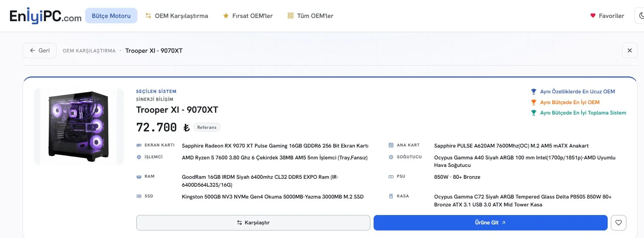Open the Tüm OEM'ler menu item

tap(310, 16)
